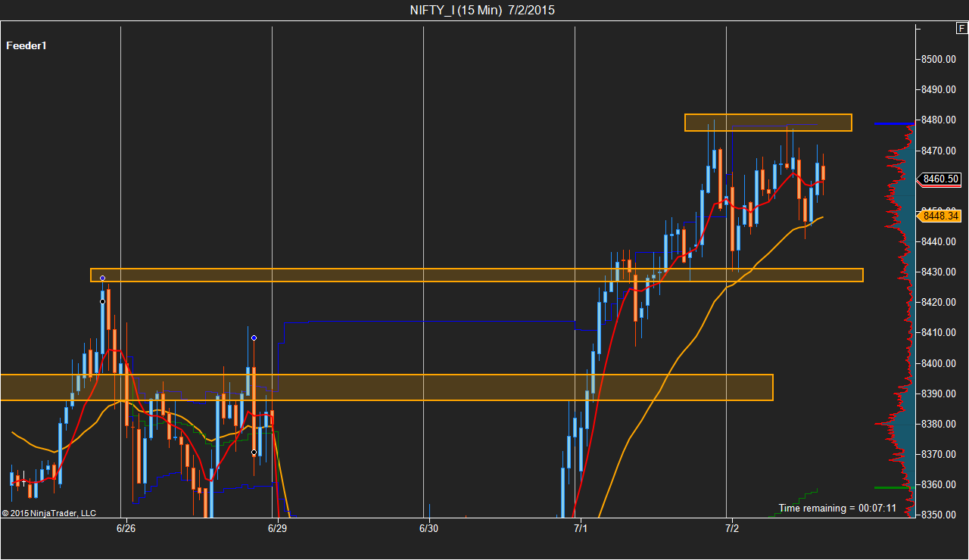Click the 8370.00 price axis label
Image resolution: width=969 pixels, height=560 pixels.
pyautogui.click(x=939, y=454)
